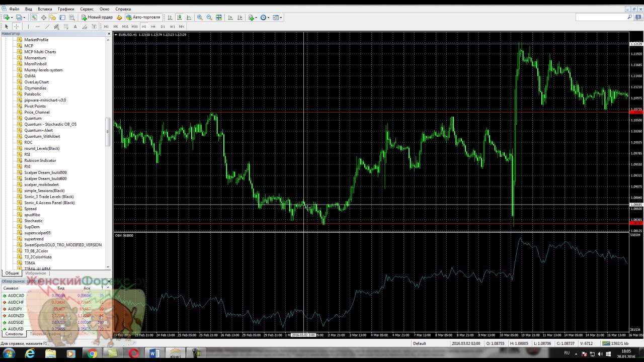644x362 pixels.
Task: Toggle the Terminal window icon
Action: pos(62,17)
